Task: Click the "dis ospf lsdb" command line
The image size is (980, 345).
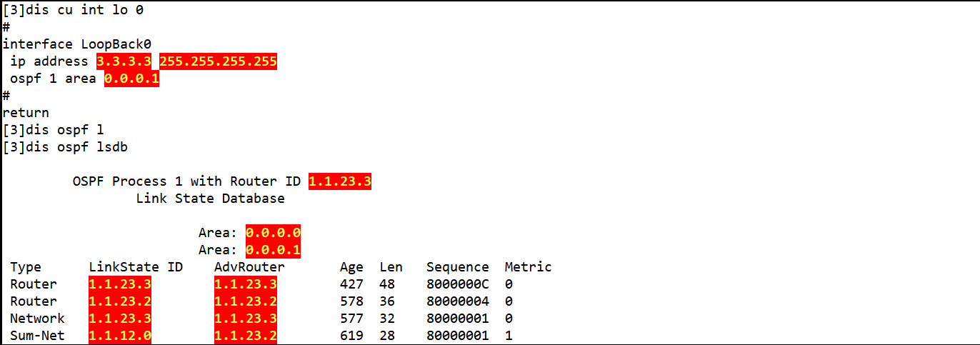Action: coord(65,147)
